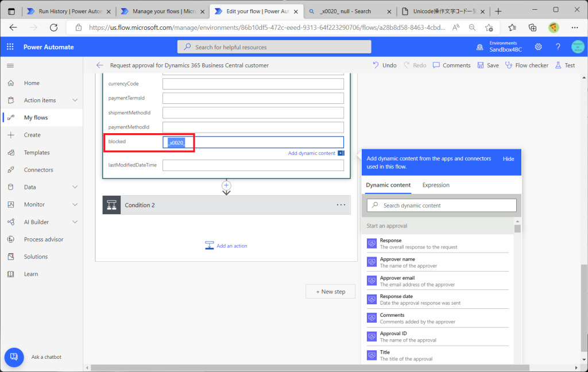Insert Response date dynamic content
The height and width of the screenshot is (372, 588).
(x=437, y=300)
